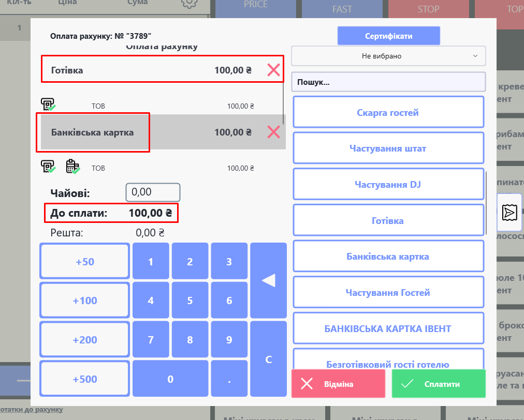Clear the amount with C key
Screen dimensions: 524x420
[x=268, y=359]
